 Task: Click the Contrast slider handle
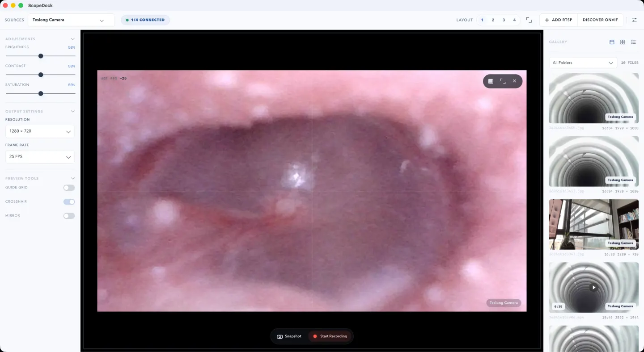(x=41, y=75)
